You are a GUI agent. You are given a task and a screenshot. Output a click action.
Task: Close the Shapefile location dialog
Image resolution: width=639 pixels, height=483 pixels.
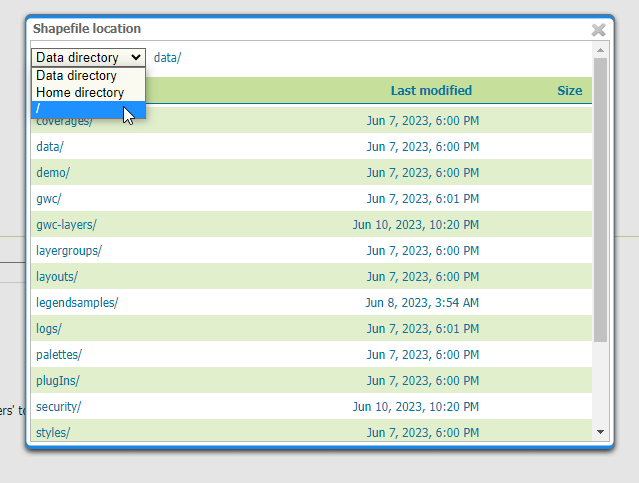pyautogui.click(x=598, y=30)
